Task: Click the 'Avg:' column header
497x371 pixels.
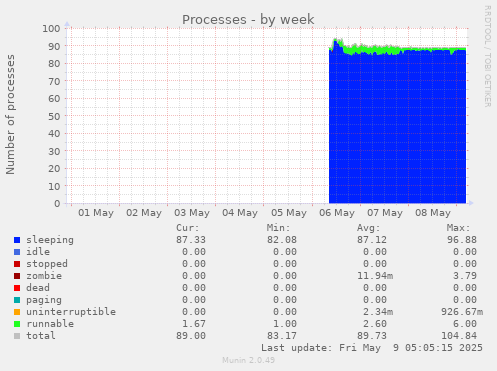Action: click(369, 228)
